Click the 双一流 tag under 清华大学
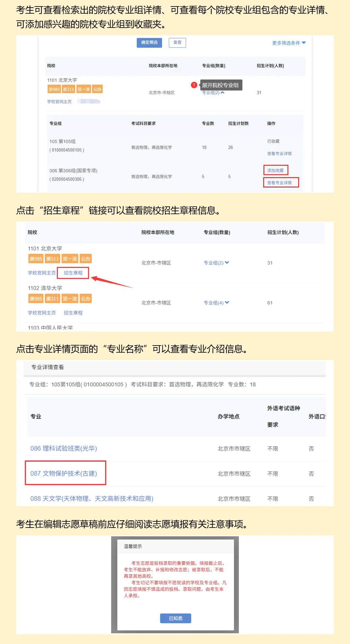This screenshot has width=350, height=644. tap(70, 299)
